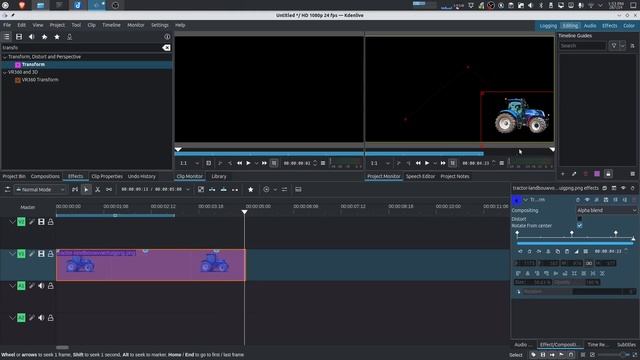Screen dimensions: 640x360
Task: Play the project monitor
Action: [427, 163]
